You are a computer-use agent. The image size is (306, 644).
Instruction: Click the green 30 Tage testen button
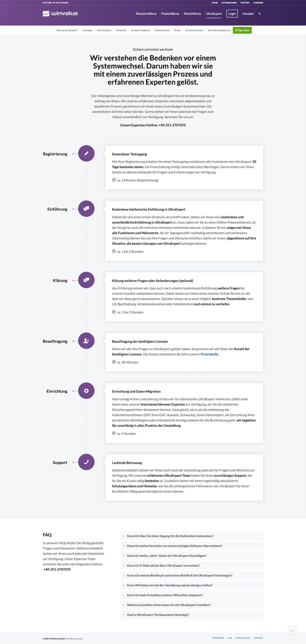coord(242,30)
